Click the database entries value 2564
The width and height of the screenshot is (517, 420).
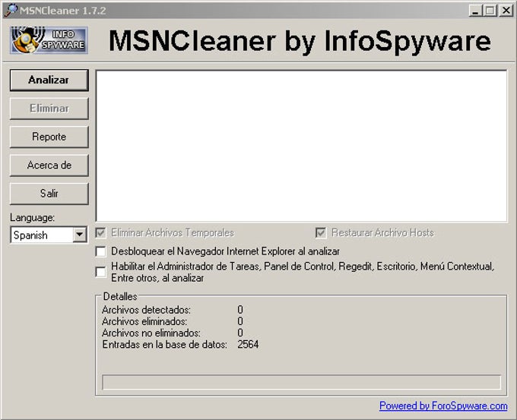click(248, 345)
